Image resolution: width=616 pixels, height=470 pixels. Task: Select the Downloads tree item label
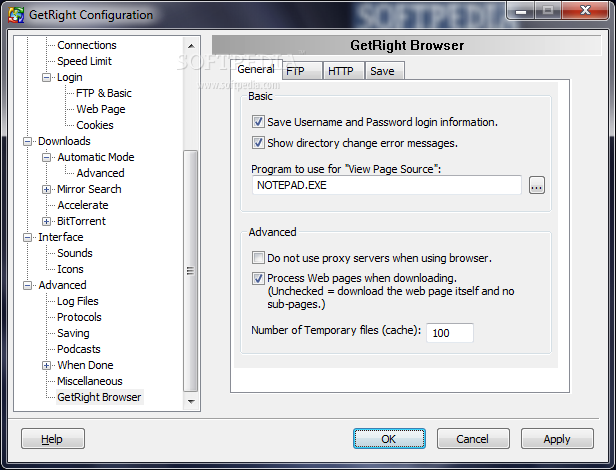click(64, 141)
